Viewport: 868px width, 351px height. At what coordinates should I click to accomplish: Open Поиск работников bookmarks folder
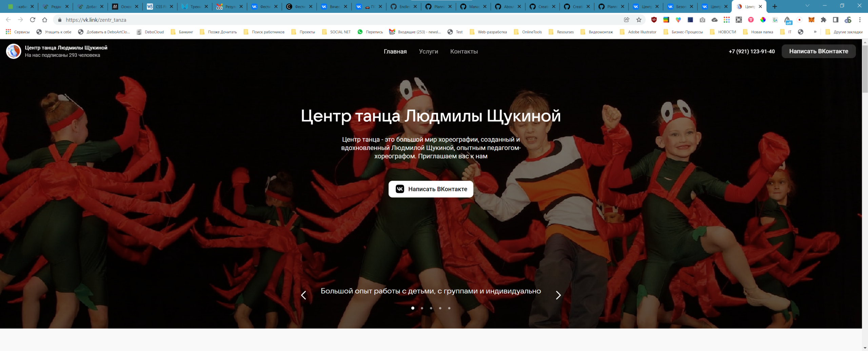point(264,32)
